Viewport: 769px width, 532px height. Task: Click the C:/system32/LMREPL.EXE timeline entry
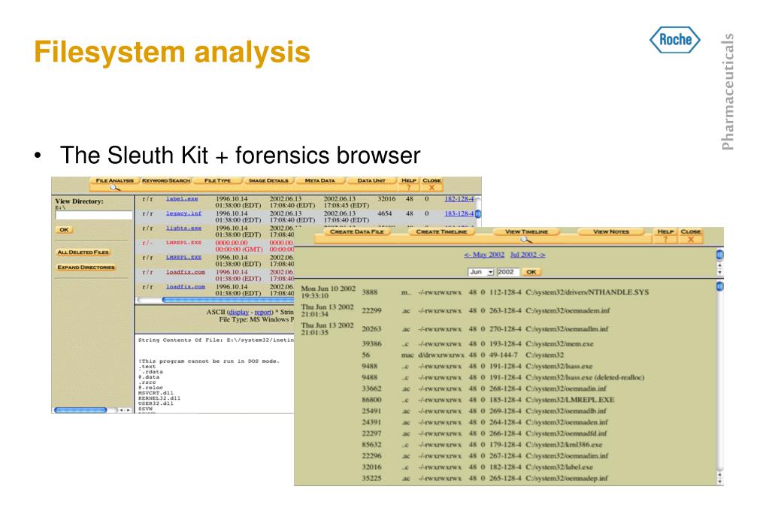[x=569, y=400]
